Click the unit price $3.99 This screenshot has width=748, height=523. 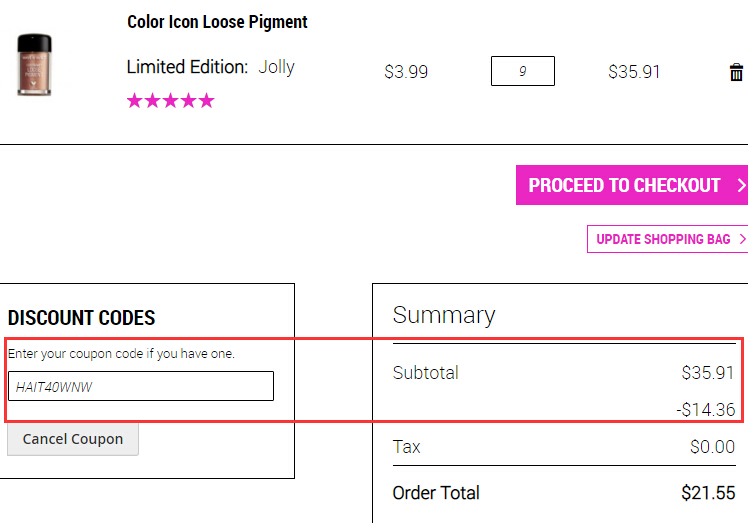tap(406, 72)
